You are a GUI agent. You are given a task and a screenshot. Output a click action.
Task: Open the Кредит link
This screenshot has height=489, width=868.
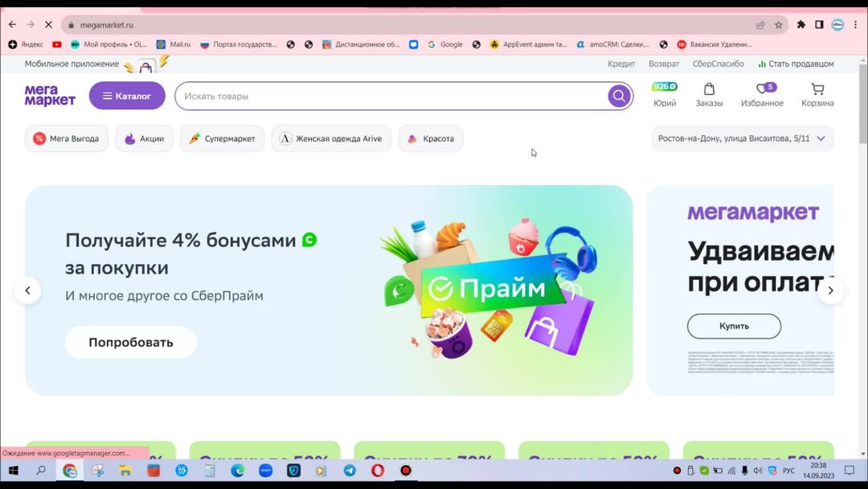pos(621,64)
